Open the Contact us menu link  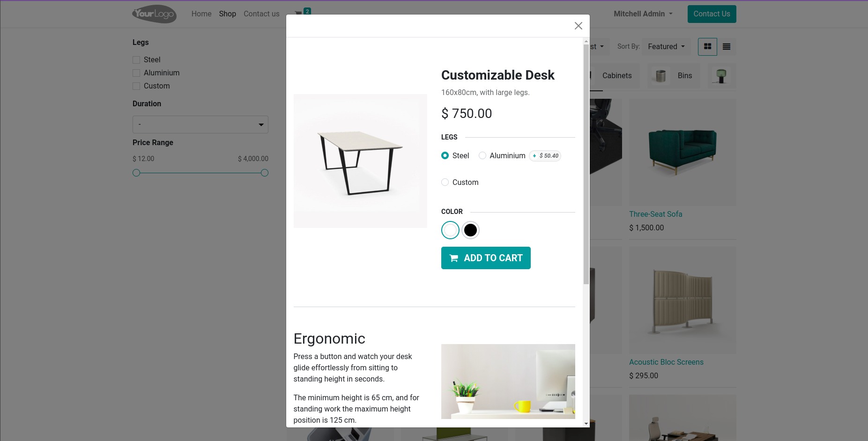[261, 14]
